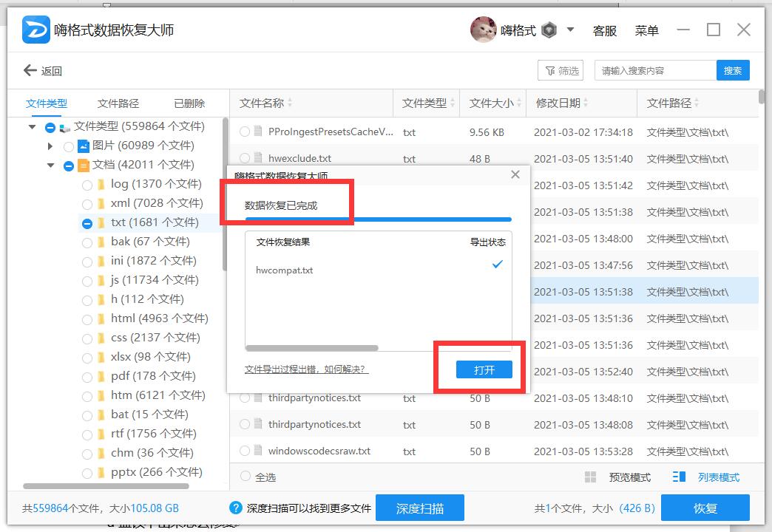Collapse the 文件类型 root tree node
Viewport: 772px width, 532px height.
pos(33,126)
